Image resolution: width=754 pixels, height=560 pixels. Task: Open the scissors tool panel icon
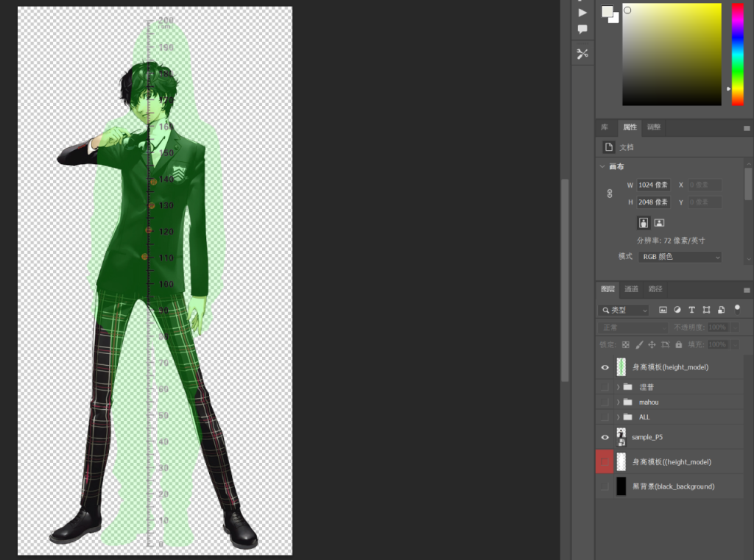click(x=582, y=54)
